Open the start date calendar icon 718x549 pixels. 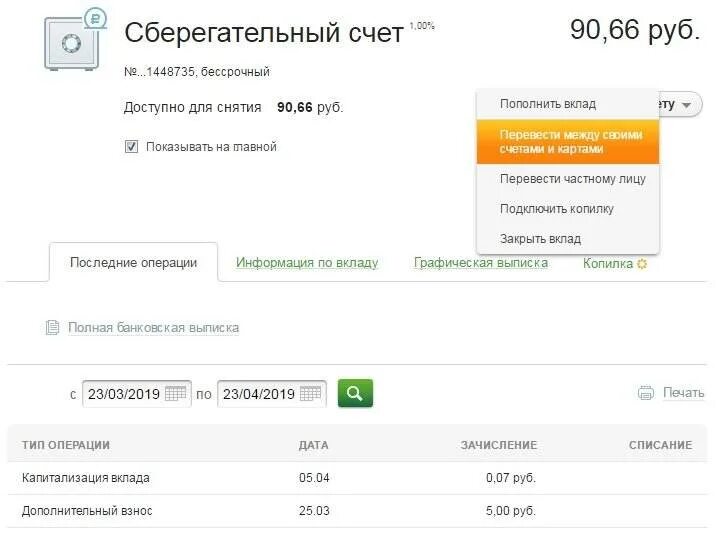(175, 393)
